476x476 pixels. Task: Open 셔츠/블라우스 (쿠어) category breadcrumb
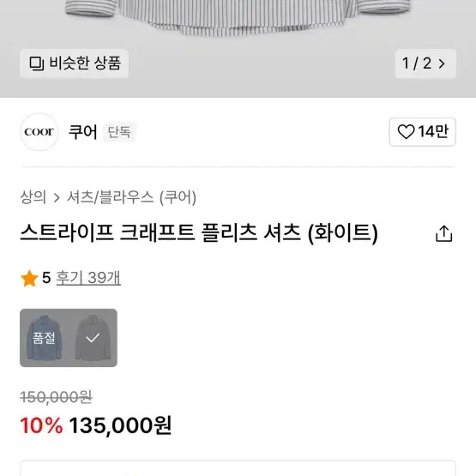pos(131,197)
